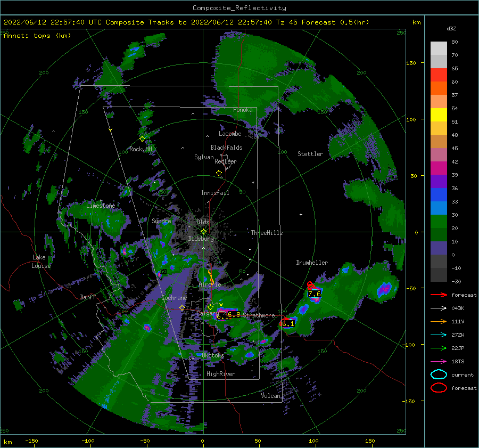Click the Composite_Reflectivity title
479x448 pixels.
240,8
